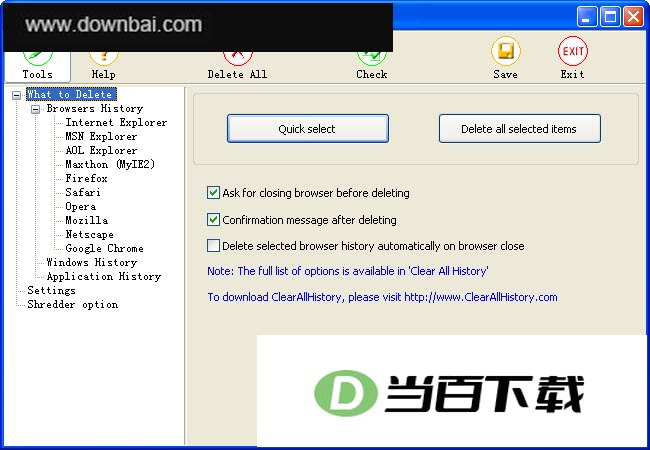
Task: Open the Help toolbar item
Action: [103, 66]
